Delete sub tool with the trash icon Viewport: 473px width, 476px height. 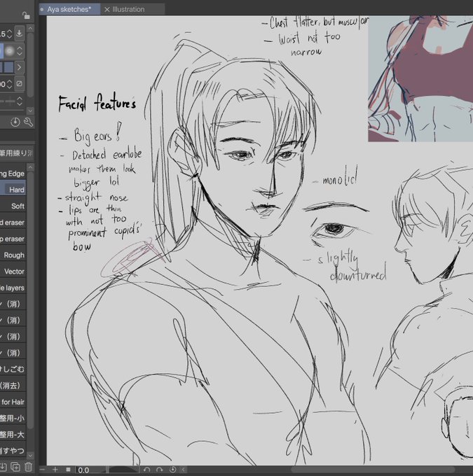[28, 467]
